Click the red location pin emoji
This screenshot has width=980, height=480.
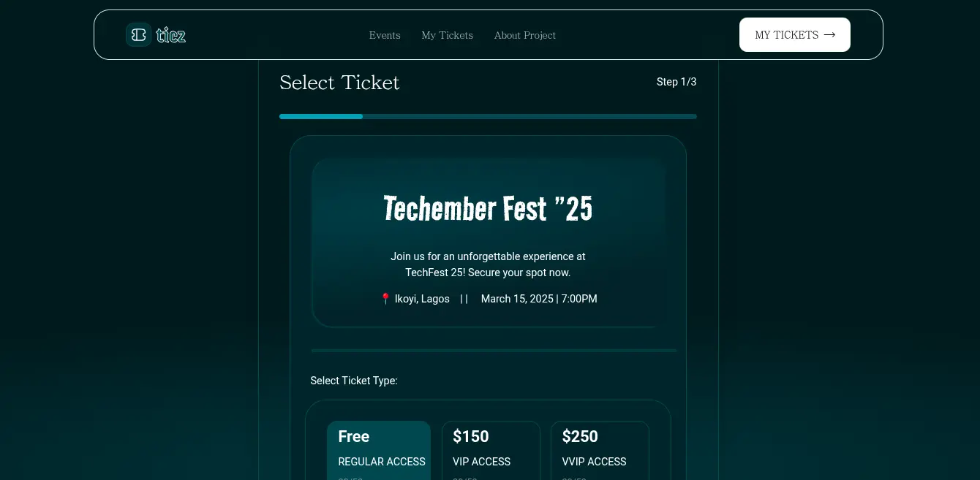pyautogui.click(x=386, y=298)
